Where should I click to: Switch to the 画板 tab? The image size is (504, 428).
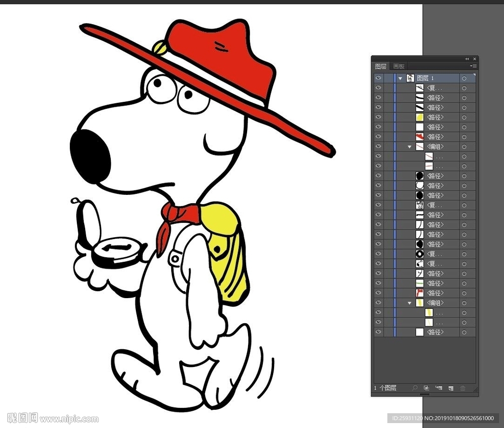399,66
